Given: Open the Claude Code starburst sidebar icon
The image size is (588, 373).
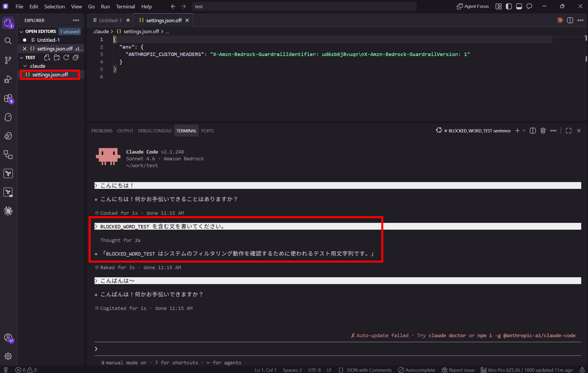Looking at the screenshot, I should (8, 211).
